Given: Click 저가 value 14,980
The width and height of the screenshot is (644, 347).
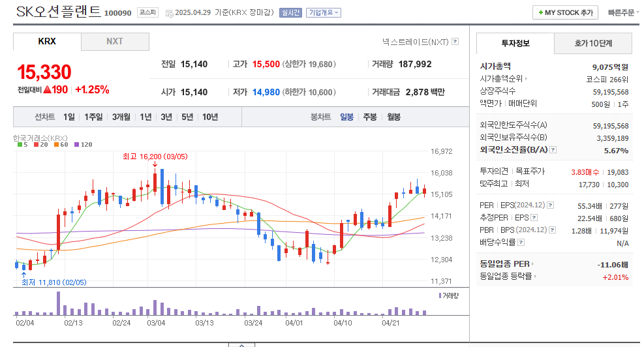Looking at the screenshot, I should [266, 92].
